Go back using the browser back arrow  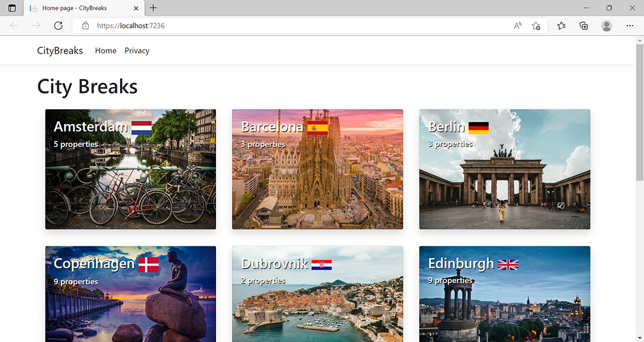coord(14,25)
